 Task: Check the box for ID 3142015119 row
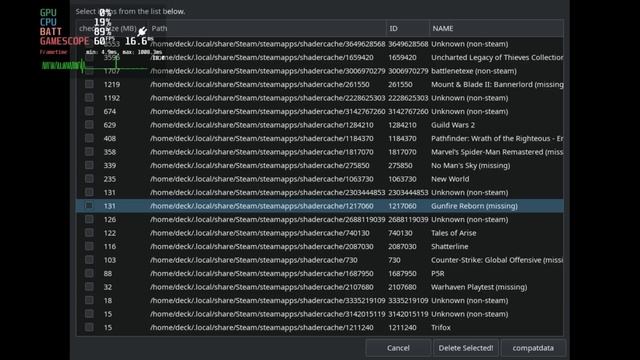[x=89, y=313]
